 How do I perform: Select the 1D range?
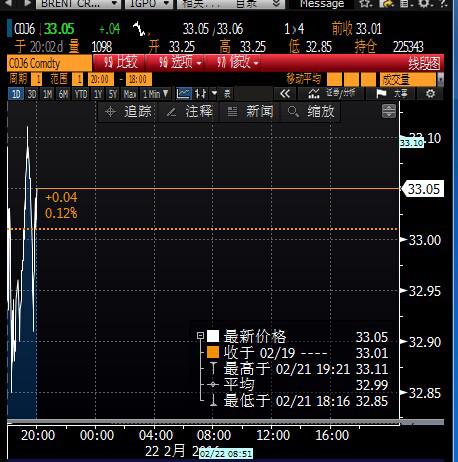pos(16,94)
